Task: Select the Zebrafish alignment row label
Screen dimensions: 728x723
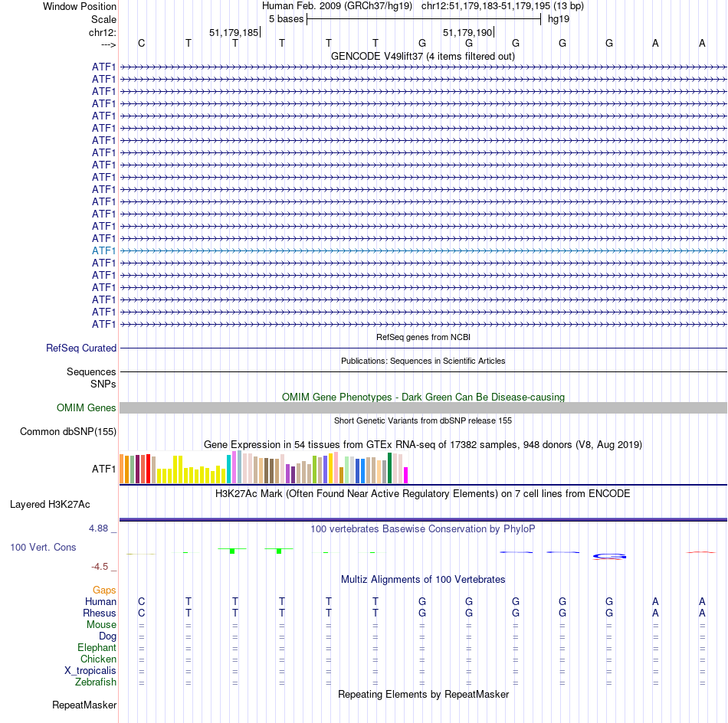Action: 96,682
